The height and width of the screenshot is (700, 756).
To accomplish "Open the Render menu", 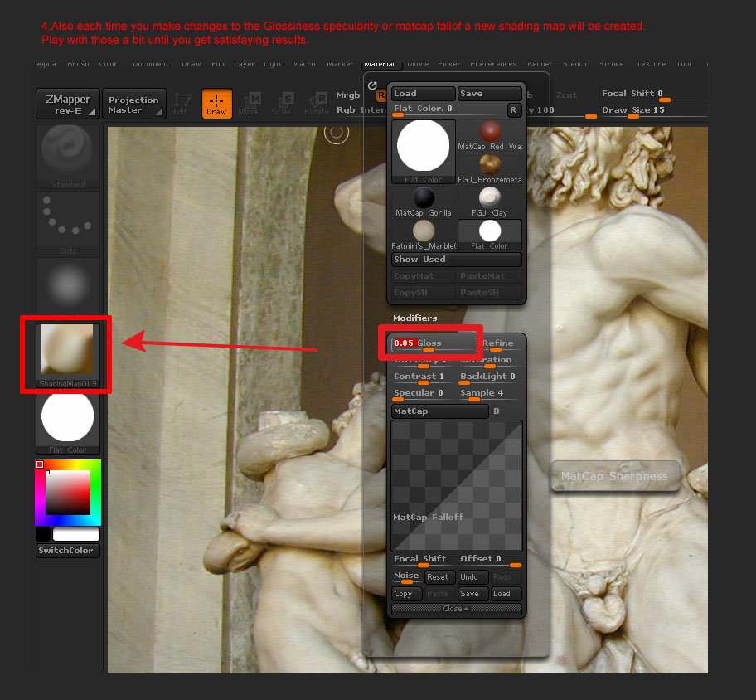I will pyautogui.click(x=540, y=64).
